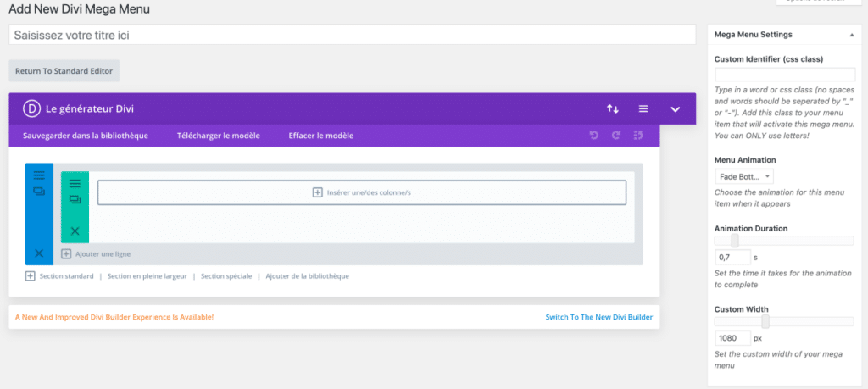
Task: Click Télécharger le modèle
Action: click(x=219, y=136)
